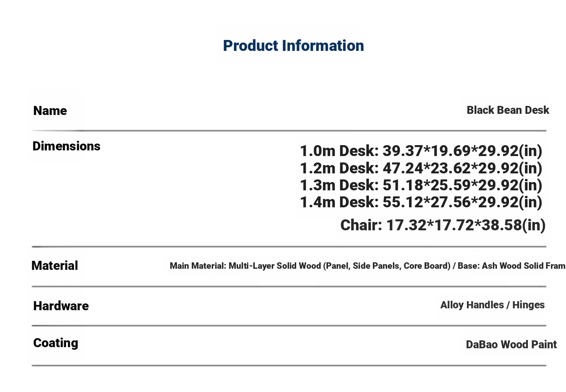Click the divider line below Dimensions section
This screenshot has width=566, height=392.
tap(289, 247)
